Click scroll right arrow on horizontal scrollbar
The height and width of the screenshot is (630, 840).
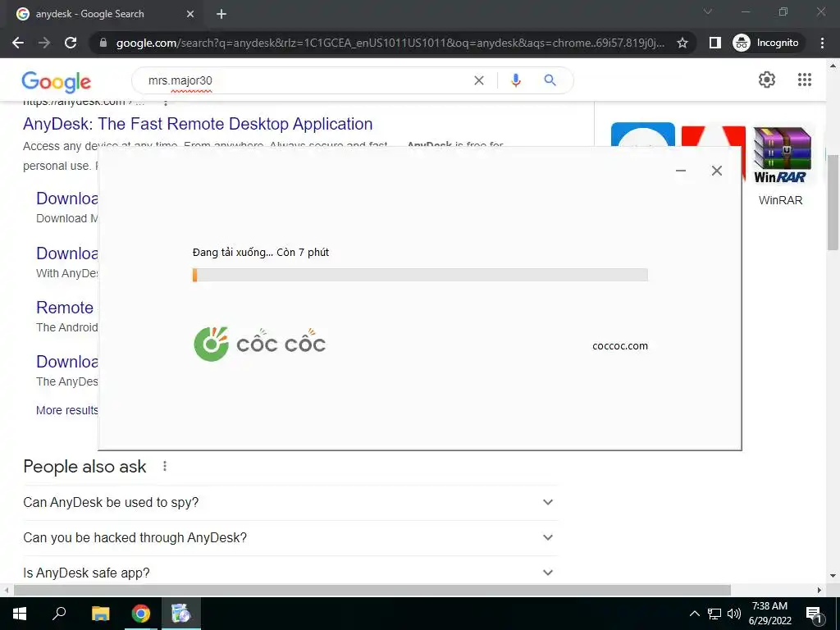click(x=819, y=591)
